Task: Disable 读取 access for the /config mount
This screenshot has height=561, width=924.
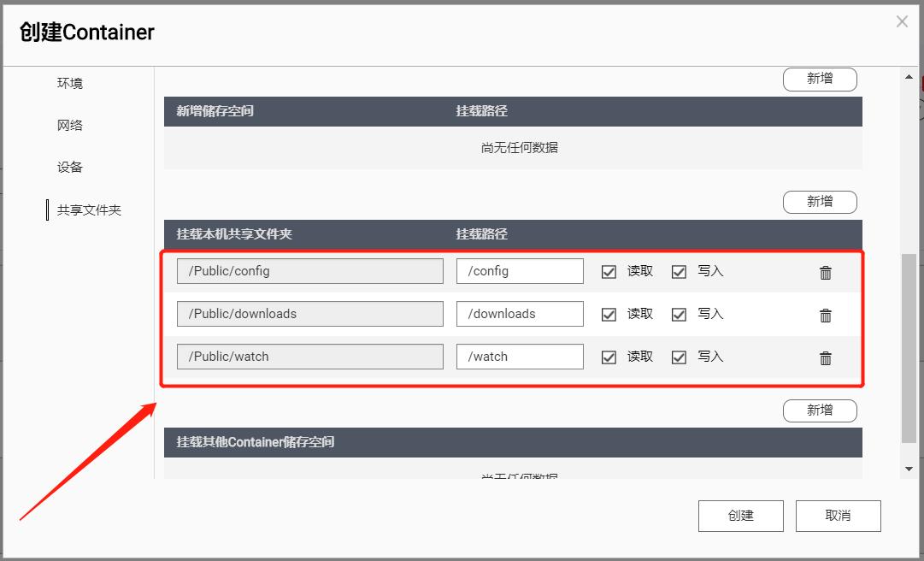Action: [609, 271]
